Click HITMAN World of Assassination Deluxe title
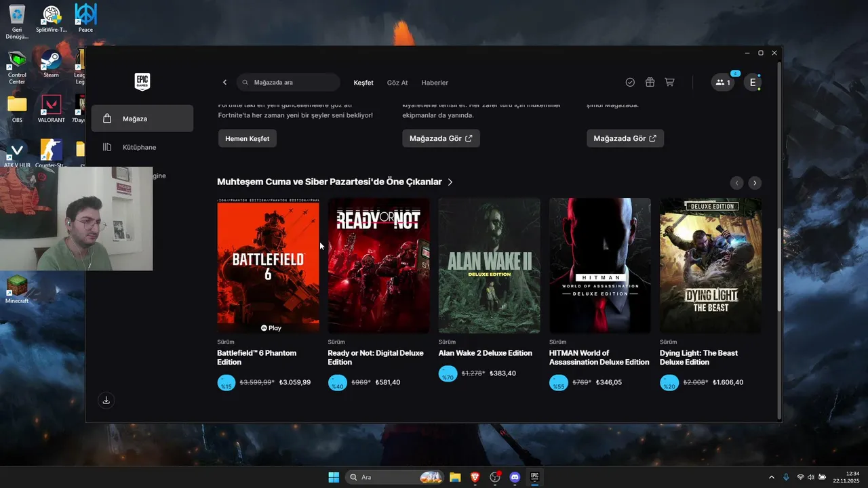868x488 pixels. point(599,357)
